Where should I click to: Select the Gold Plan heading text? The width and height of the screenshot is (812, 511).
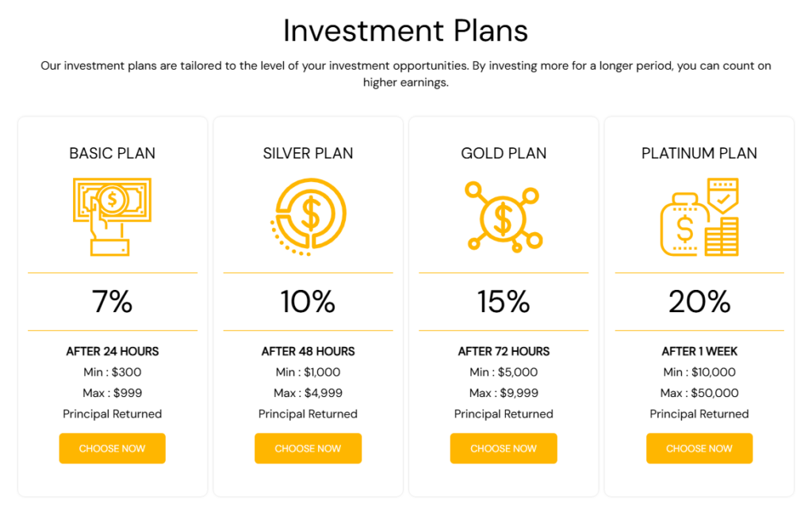pyautogui.click(x=504, y=153)
